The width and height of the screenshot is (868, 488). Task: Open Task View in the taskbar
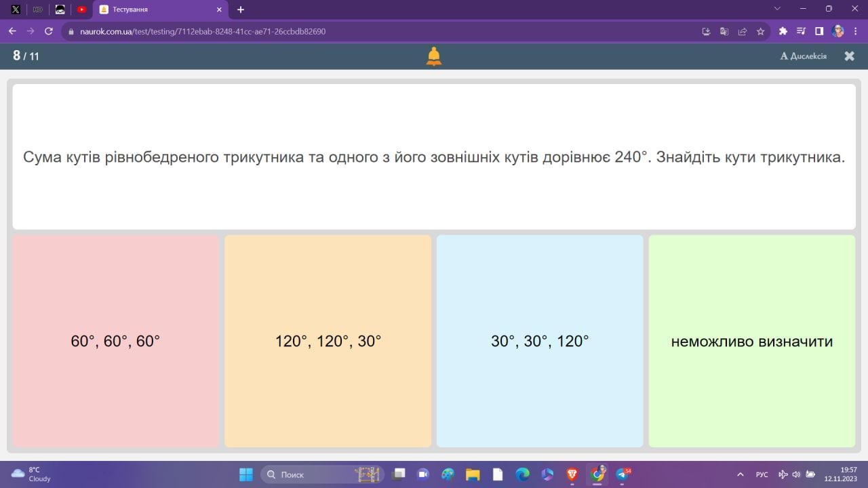coord(399,474)
